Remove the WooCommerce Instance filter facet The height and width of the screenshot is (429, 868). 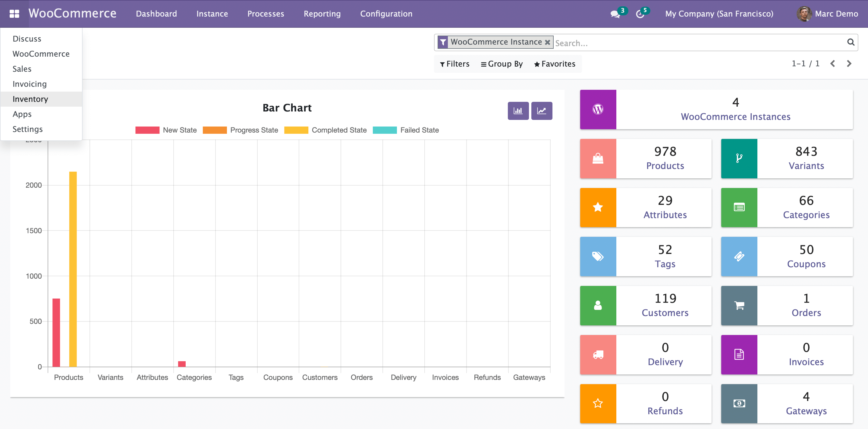[x=548, y=42]
